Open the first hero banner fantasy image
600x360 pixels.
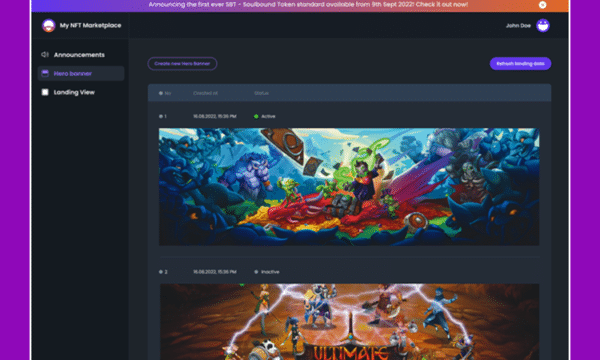(349, 187)
